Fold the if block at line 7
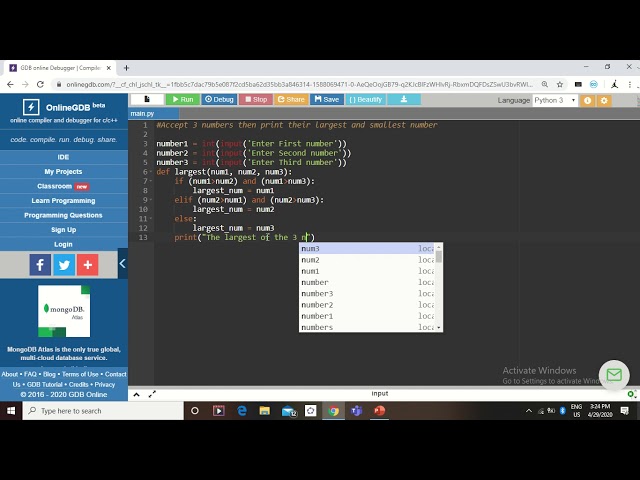The image size is (640, 480). [x=151, y=181]
